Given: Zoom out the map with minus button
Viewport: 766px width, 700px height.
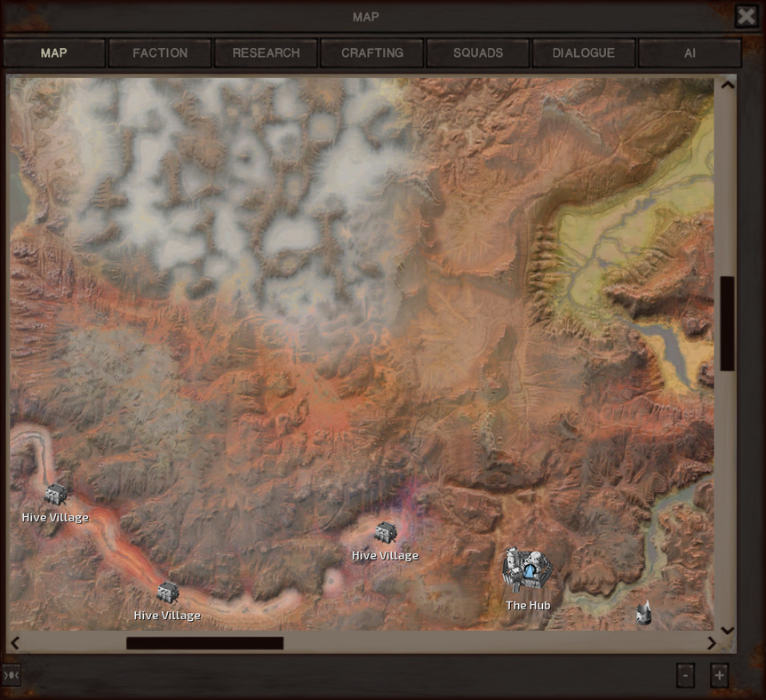Looking at the screenshot, I should tap(685, 676).
